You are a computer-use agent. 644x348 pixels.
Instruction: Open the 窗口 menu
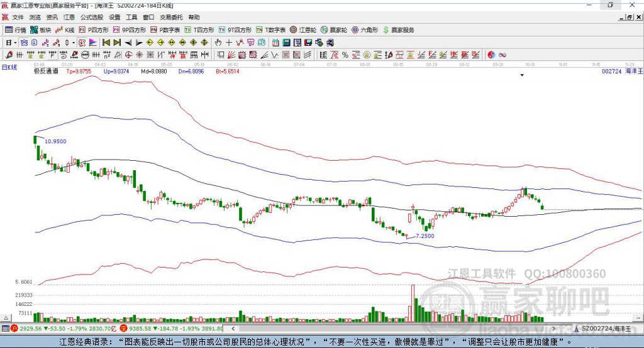click(148, 17)
